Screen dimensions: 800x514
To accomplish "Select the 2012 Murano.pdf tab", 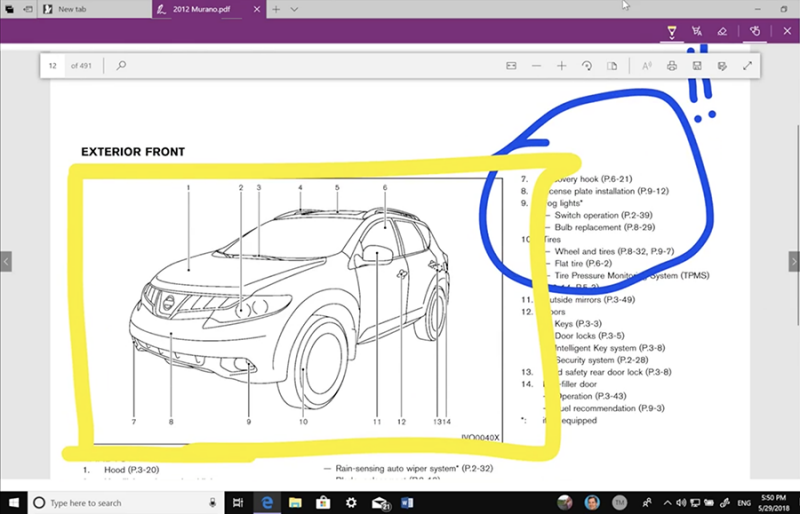I will [x=201, y=9].
